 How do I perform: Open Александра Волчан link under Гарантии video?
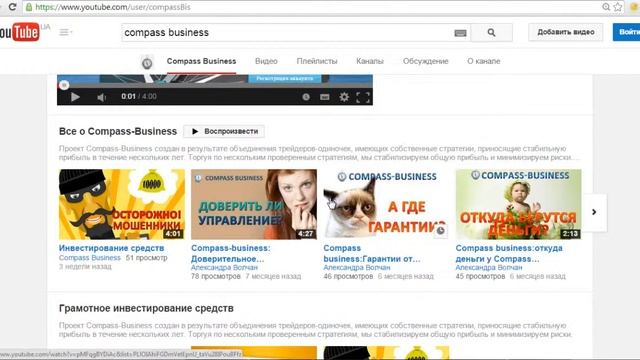click(357, 268)
